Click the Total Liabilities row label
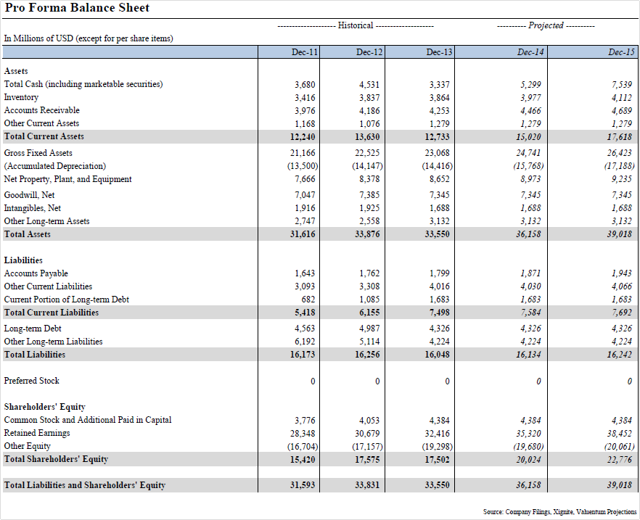 tap(35, 355)
